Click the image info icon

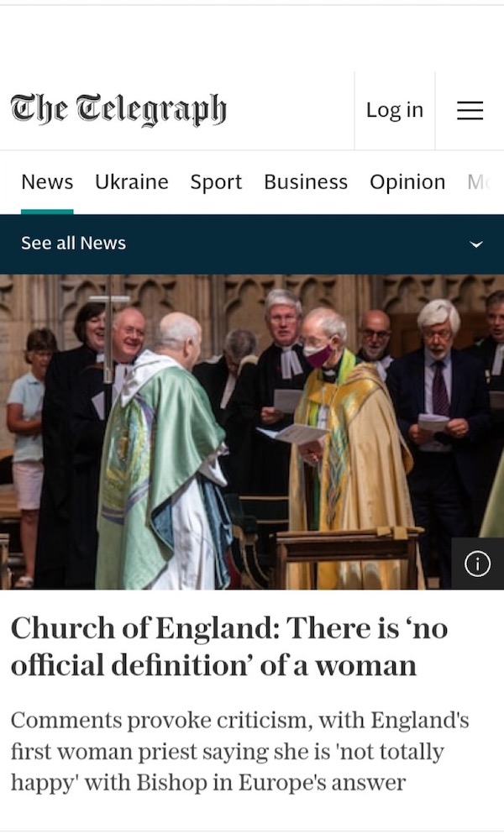pos(477,564)
